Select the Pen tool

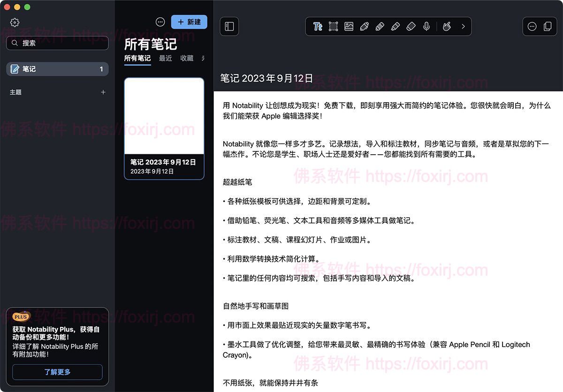pyautogui.click(x=364, y=27)
